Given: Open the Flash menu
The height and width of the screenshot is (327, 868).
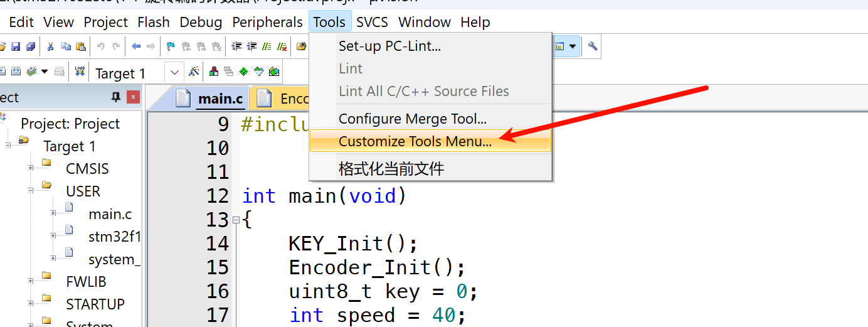Looking at the screenshot, I should click(154, 22).
